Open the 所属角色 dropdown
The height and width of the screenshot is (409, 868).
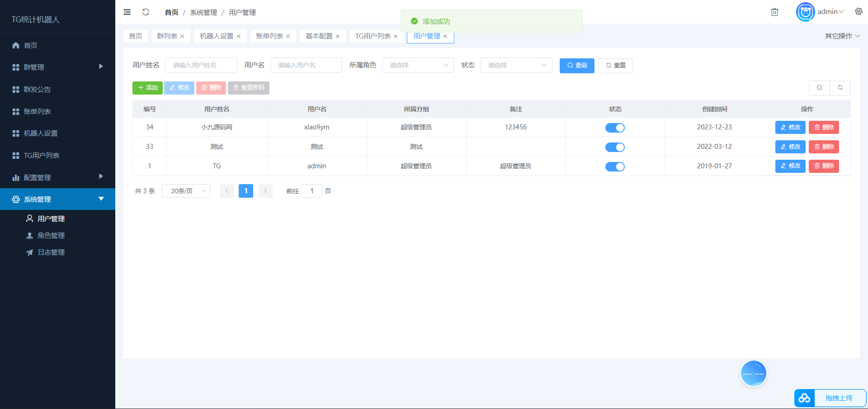[x=418, y=65]
